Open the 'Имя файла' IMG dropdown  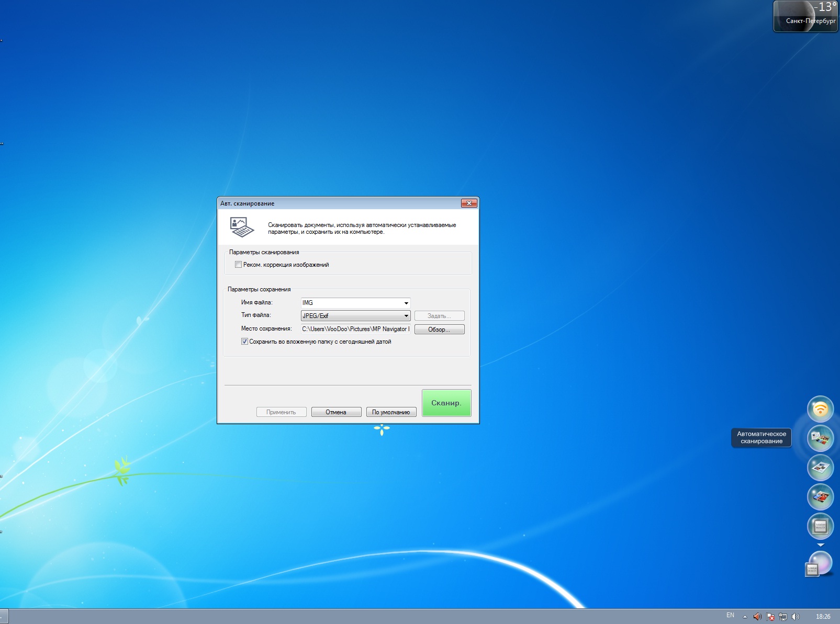tap(406, 303)
